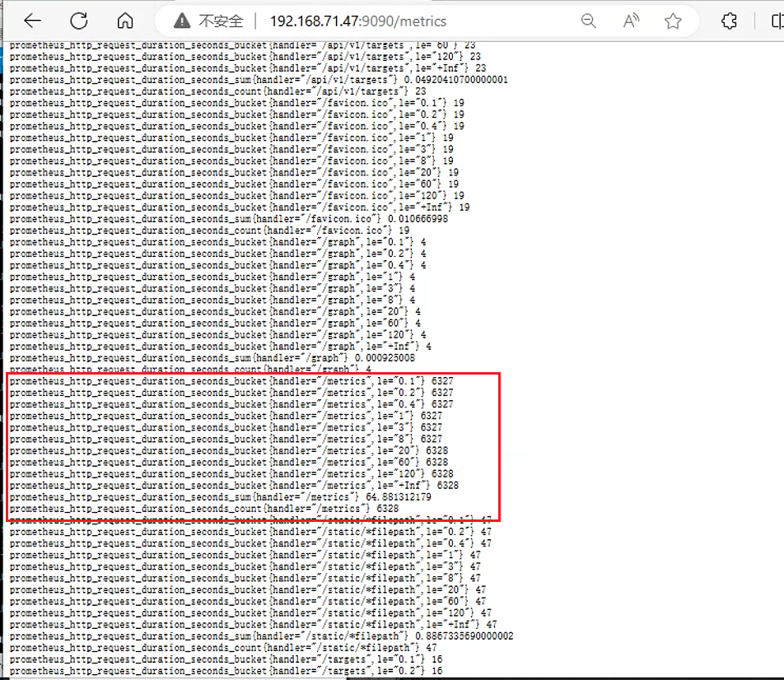Select the /static/*filepath le="60" bucket line
784x680 pixels.
tap(248, 601)
